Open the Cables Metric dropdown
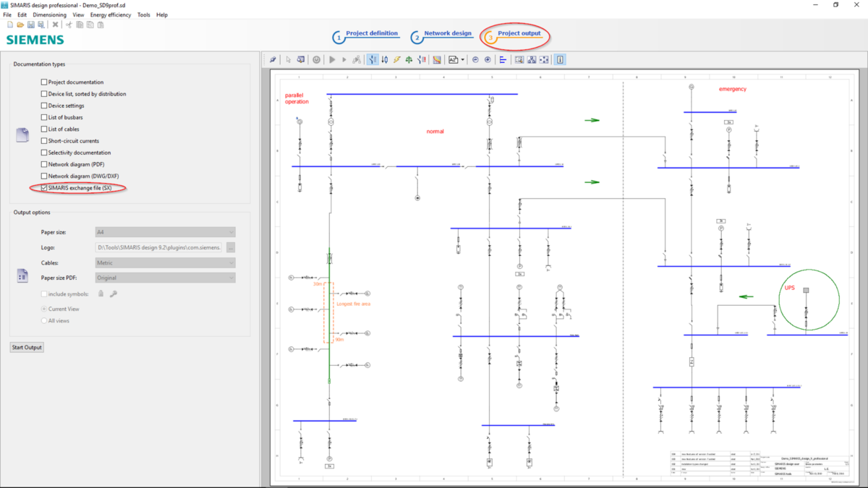Viewport: 868px width, 488px height. point(165,263)
